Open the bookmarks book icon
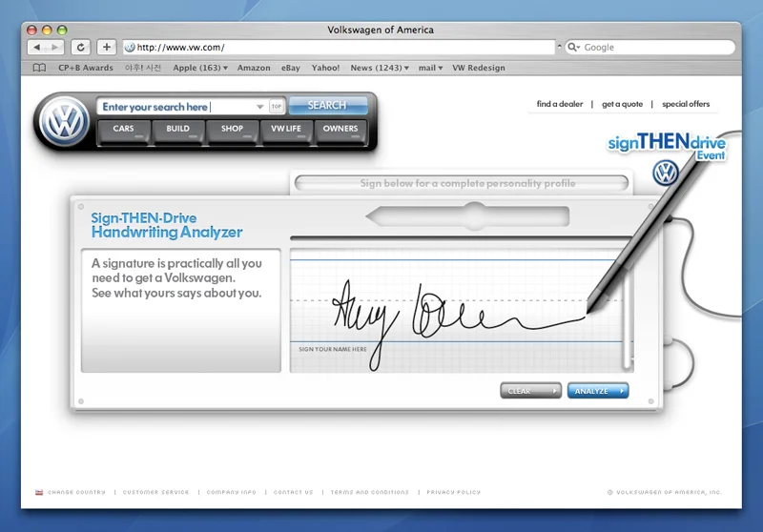763x532 pixels. (x=39, y=68)
